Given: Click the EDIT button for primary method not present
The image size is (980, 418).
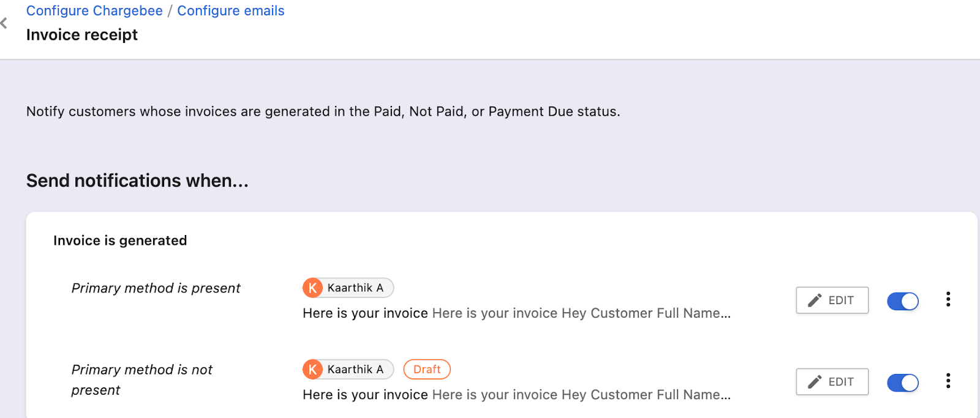Looking at the screenshot, I should coord(832,382).
